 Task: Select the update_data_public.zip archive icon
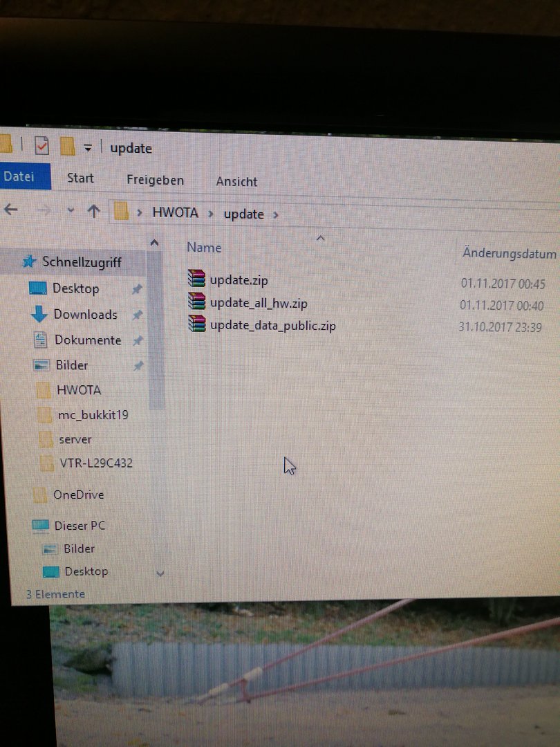click(196, 324)
